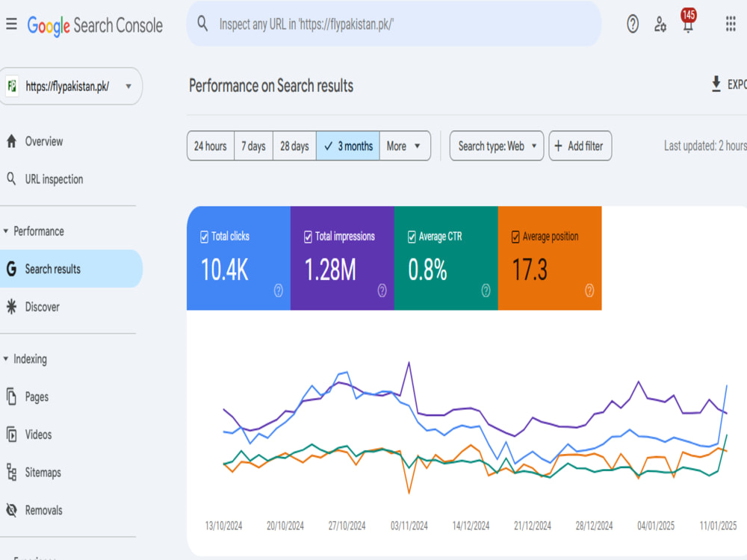Image resolution: width=747 pixels, height=560 pixels.
Task: Open the hamburger main menu
Action: click(x=11, y=24)
